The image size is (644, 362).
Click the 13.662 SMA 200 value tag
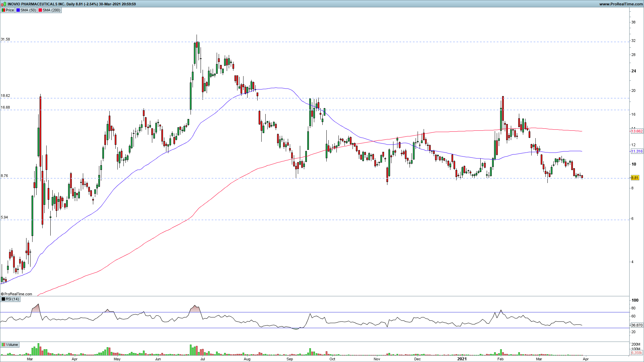637,131
